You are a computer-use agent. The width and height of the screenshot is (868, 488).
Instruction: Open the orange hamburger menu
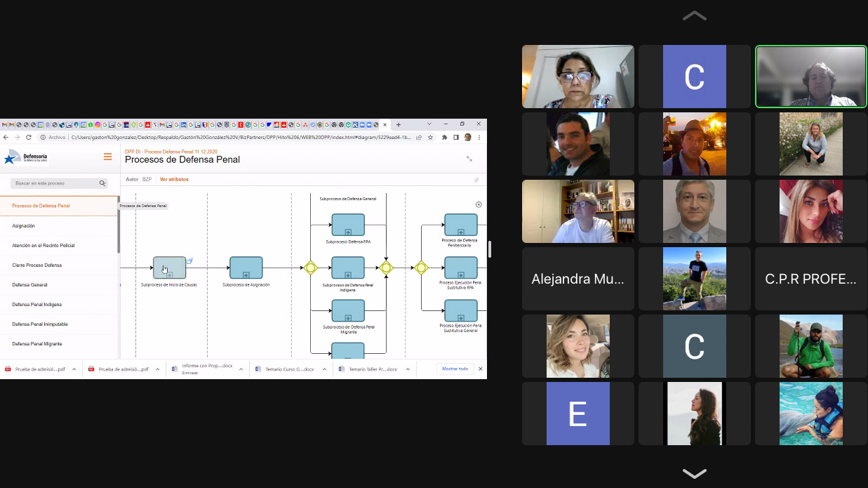107,157
